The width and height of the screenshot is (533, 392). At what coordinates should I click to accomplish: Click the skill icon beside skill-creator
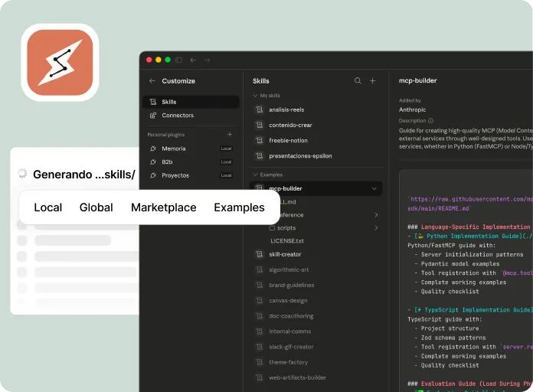pyautogui.click(x=260, y=254)
